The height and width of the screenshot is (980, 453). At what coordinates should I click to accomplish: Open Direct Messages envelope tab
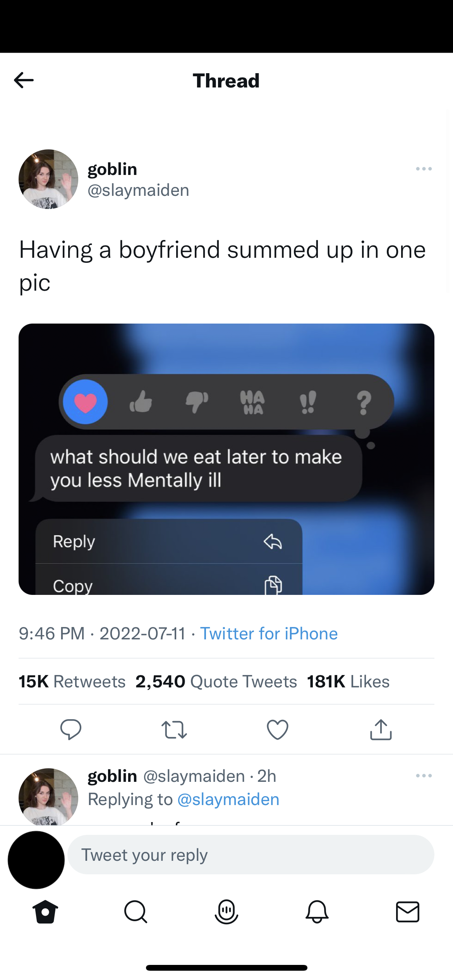pyautogui.click(x=407, y=912)
